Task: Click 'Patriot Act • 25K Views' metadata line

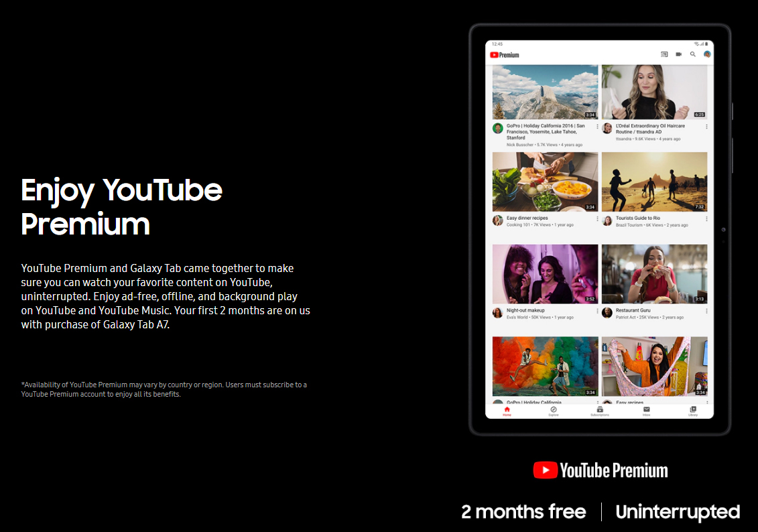Action: (649, 318)
